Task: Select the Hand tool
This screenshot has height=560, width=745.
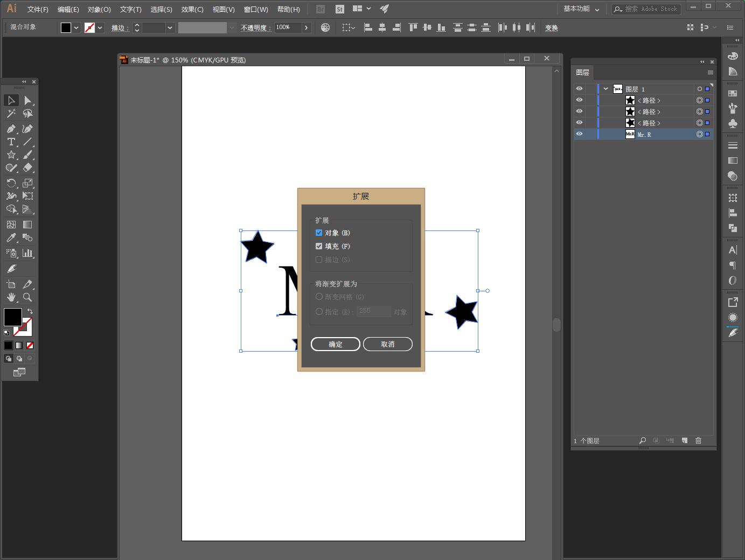Action: tap(11, 297)
